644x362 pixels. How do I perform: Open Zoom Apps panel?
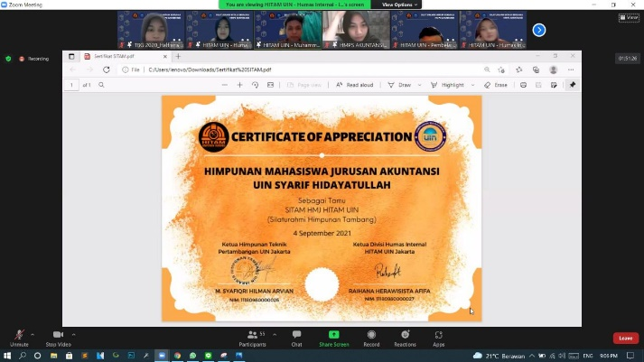pyautogui.click(x=438, y=339)
